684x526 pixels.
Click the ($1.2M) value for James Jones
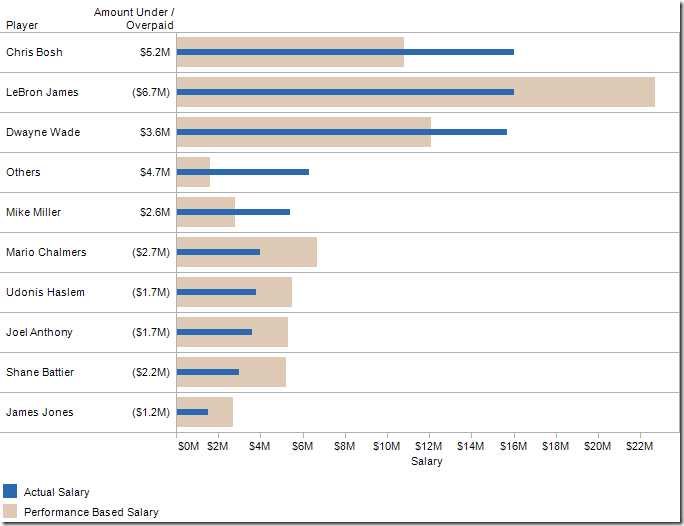151,412
